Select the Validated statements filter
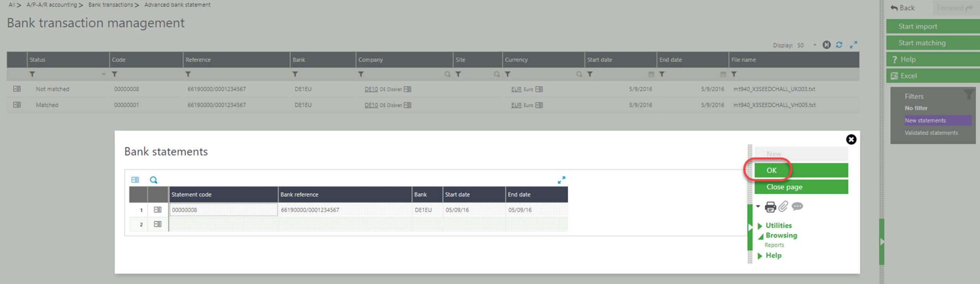This screenshot has width=980, height=284. [931, 133]
